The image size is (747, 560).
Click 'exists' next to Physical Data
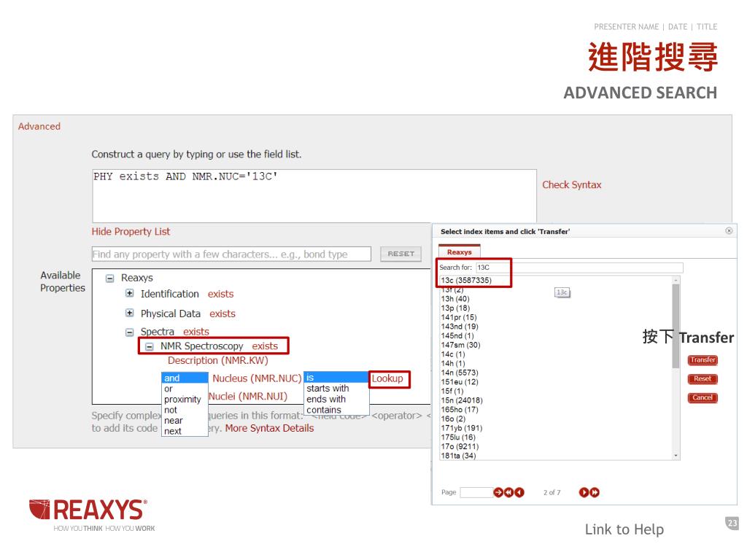coord(222,314)
